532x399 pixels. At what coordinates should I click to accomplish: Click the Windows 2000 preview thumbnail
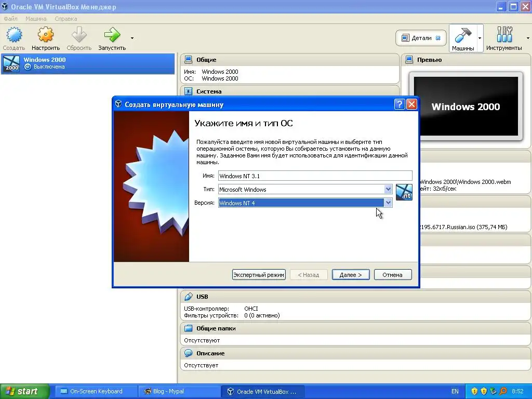pos(466,106)
